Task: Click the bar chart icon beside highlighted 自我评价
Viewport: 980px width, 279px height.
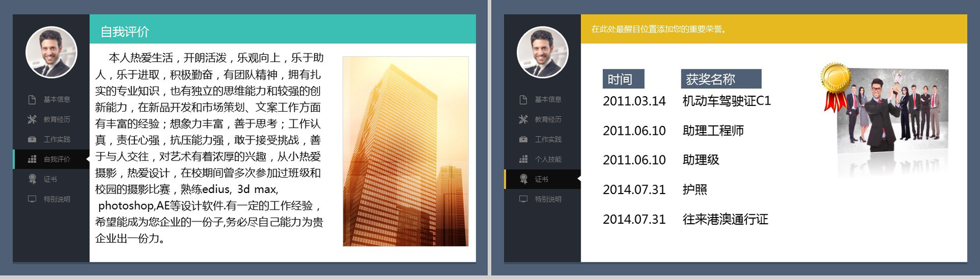Action: [x=32, y=159]
